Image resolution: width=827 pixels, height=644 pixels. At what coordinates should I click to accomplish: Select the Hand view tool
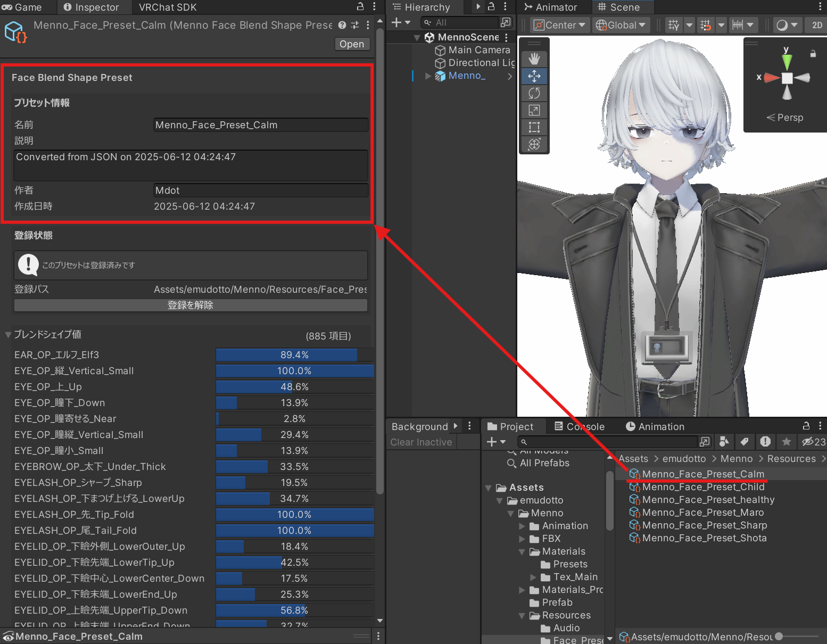(534, 59)
